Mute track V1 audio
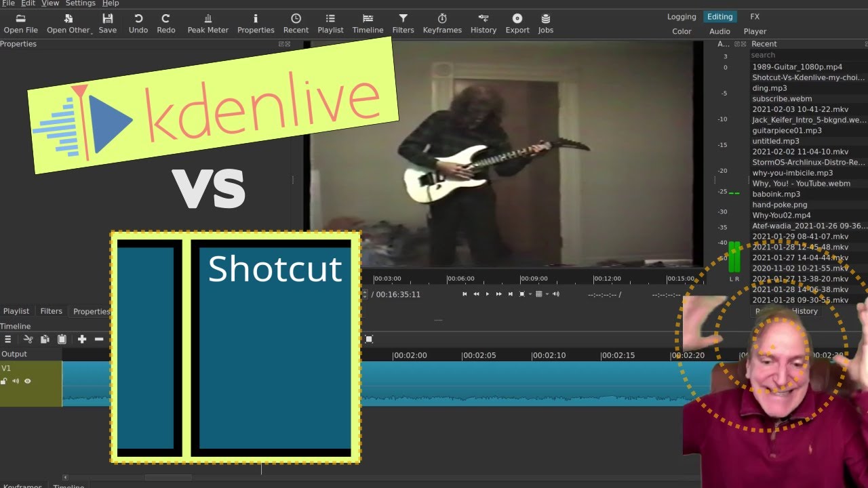Image resolution: width=868 pixels, height=488 pixels. [16, 381]
